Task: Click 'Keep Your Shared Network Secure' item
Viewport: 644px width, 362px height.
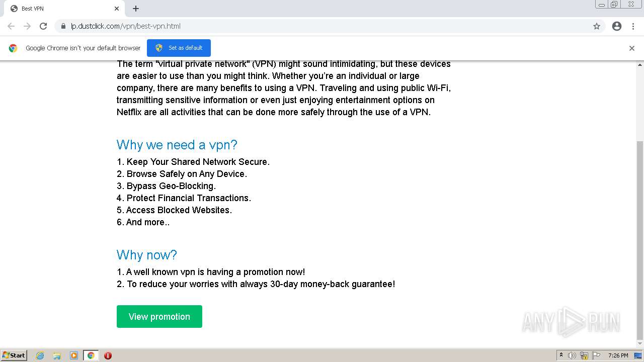Action: coord(193,162)
